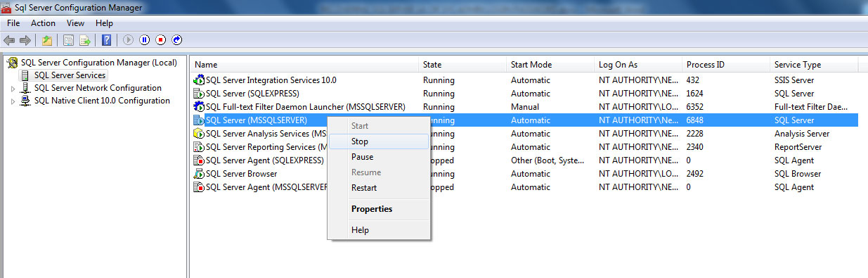Click the SQL Native Client 10.0 Configuration icon
The image size is (868, 278).
coord(26,101)
